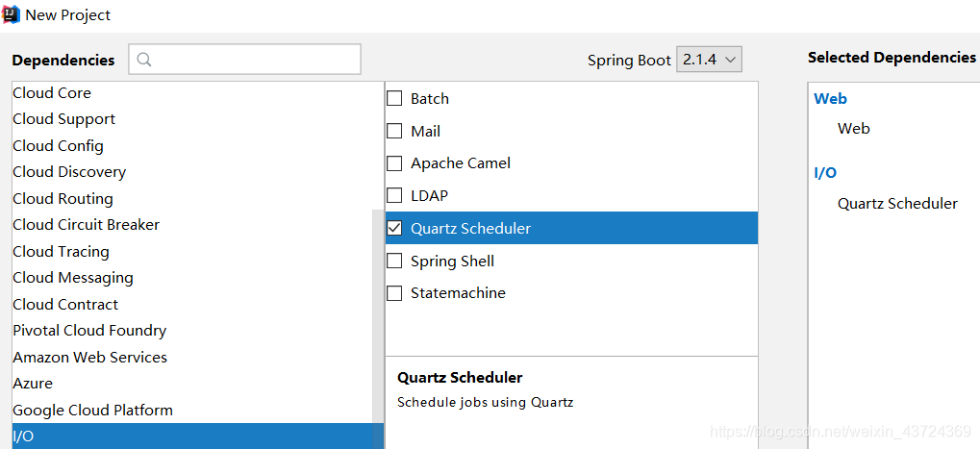The height and width of the screenshot is (449, 980).
Task: Select Web item in Selected Dependencies
Action: (853, 129)
